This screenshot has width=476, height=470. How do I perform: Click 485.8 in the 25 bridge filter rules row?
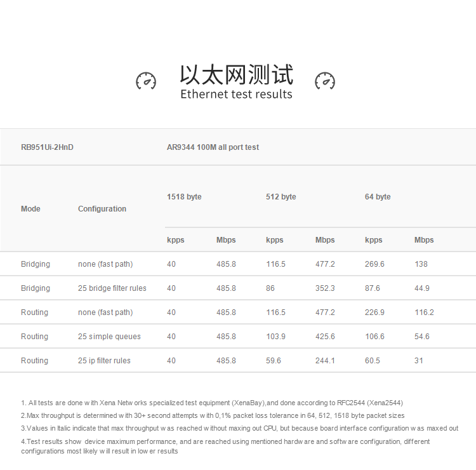tap(226, 288)
